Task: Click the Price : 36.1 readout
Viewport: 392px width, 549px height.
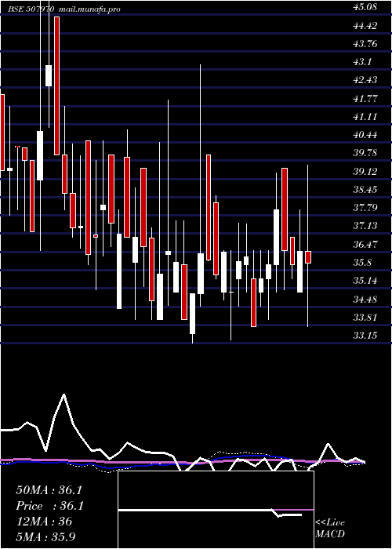Action: click(49, 506)
